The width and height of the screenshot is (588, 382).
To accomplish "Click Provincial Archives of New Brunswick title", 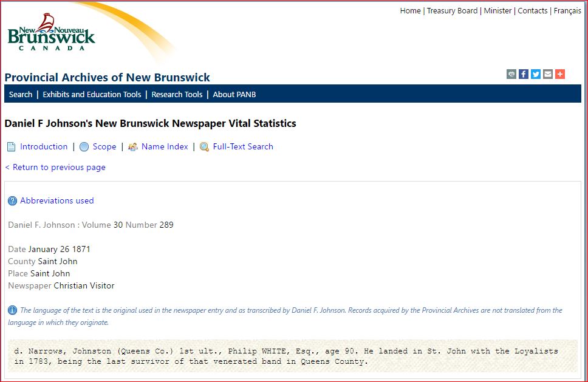I will (x=108, y=78).
